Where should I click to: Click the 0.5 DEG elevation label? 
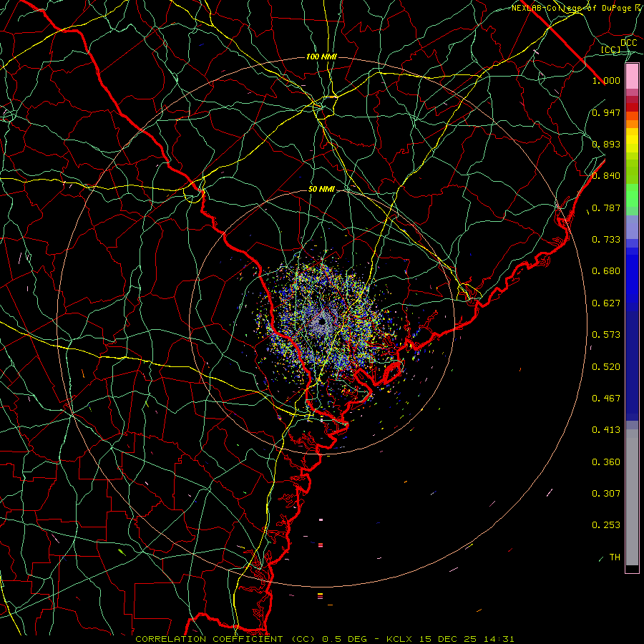[344, 639]
